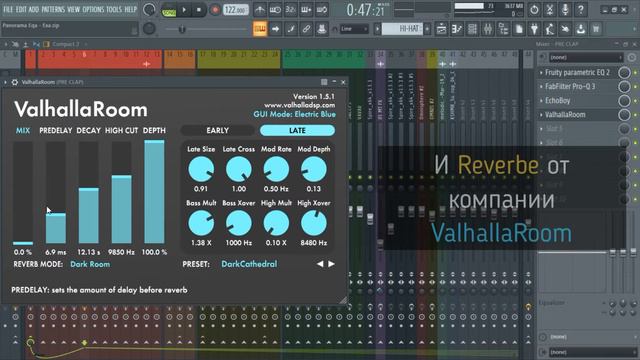Click the undo history circular arrow icon
640x360 pixels.
534,9
